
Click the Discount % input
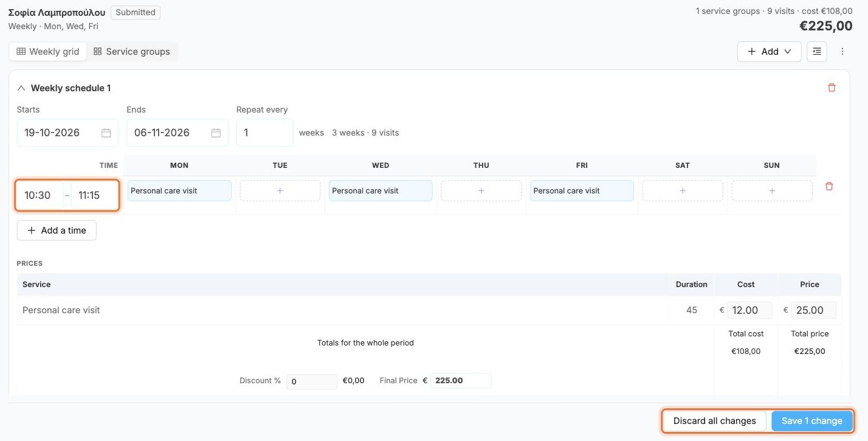[x=312, y=381]
